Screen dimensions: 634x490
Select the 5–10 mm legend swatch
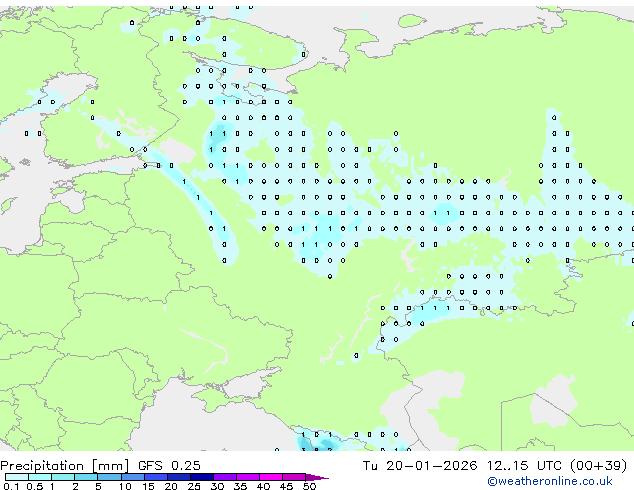click(x=109, y=477)
